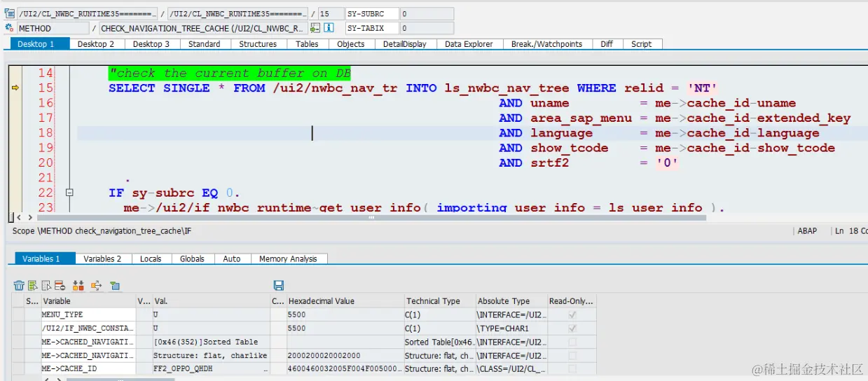Screen dimensions: 868x381
Task: Click the SY-SUBRC value field
Action: pyautogui.click(x=427, y=13)
